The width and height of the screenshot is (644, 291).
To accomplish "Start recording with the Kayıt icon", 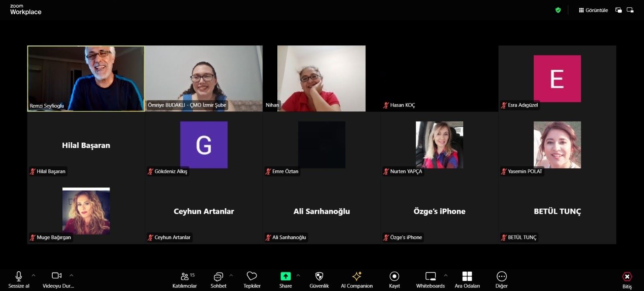I will coord(394,276).
